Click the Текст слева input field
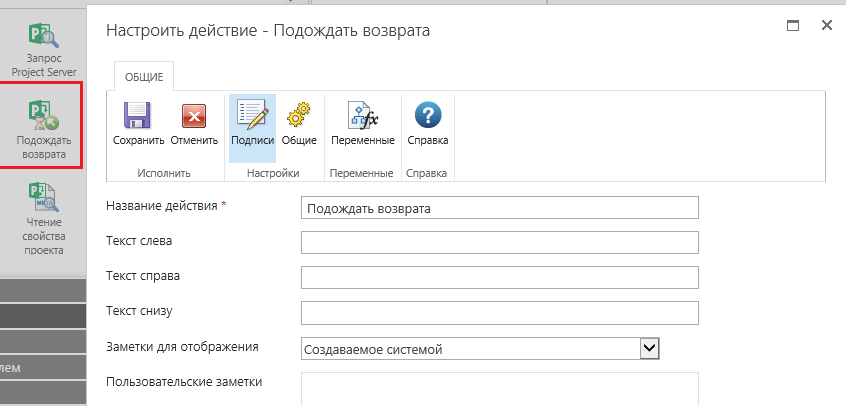The height and width of the screenshot is (406, 846). pyautogui.click(x=500, y=242)
